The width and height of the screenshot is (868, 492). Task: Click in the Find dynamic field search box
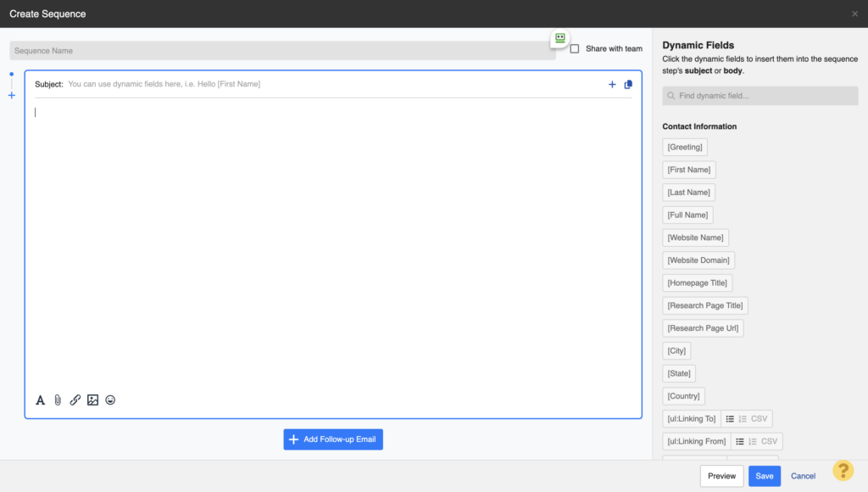pyautogui.click(x=759, y=95)
